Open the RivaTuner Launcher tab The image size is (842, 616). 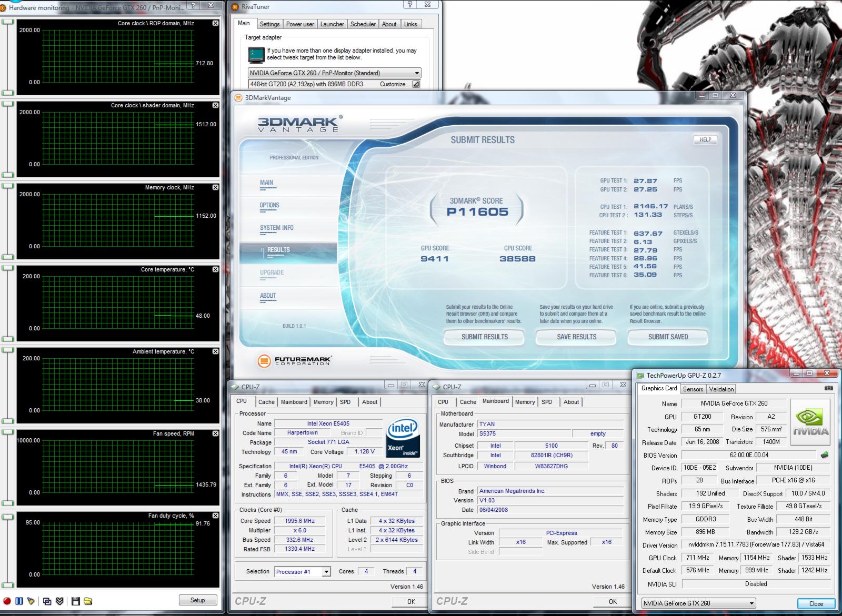point(332,24)
